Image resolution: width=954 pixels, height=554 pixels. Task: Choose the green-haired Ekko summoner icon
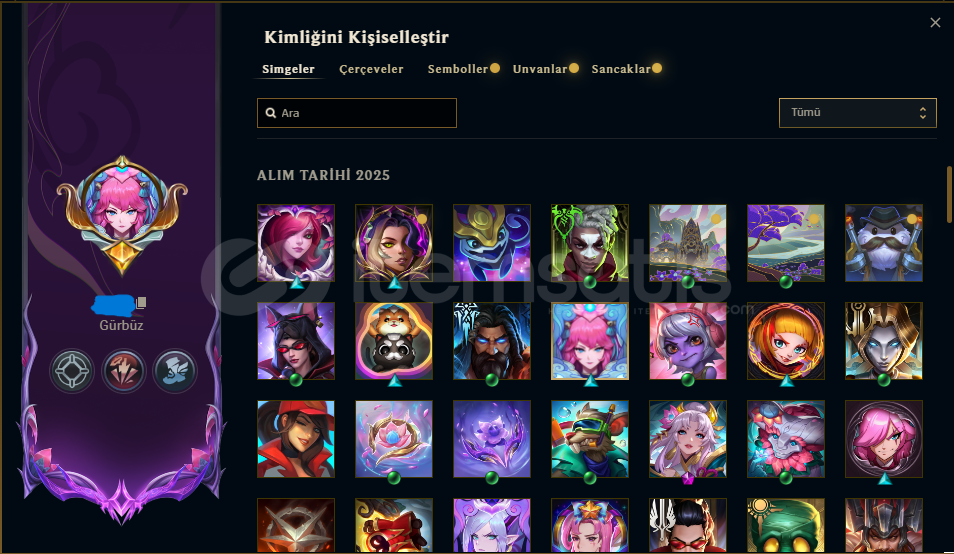[590, 243]
